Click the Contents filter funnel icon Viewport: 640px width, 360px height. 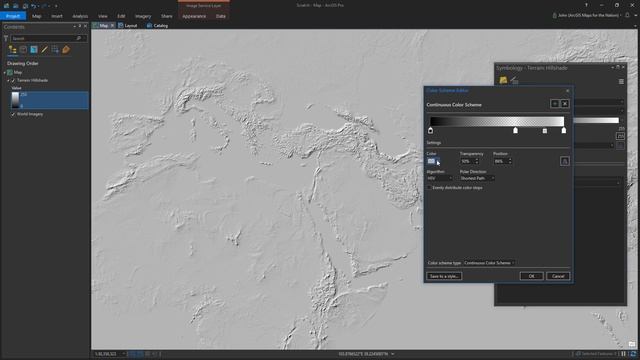click(6, 38)
